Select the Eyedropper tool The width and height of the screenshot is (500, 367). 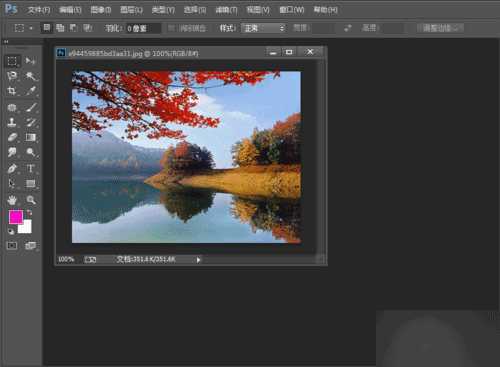[31, 91]
